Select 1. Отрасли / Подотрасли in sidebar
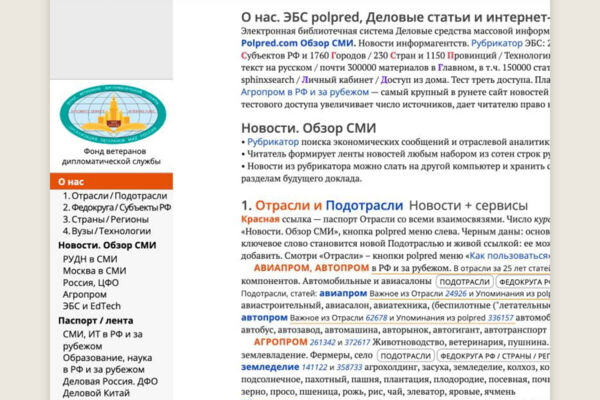 click(x=115, y=196)
